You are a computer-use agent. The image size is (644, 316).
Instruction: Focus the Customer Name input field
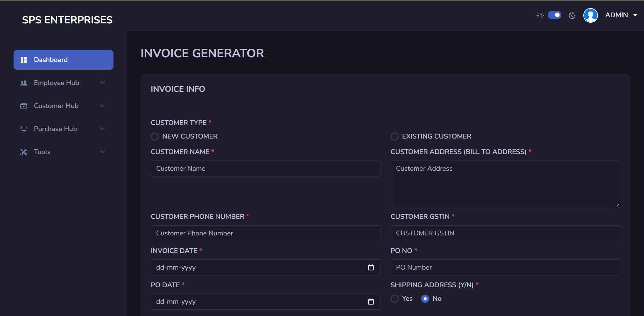click(x=265, y=169)
